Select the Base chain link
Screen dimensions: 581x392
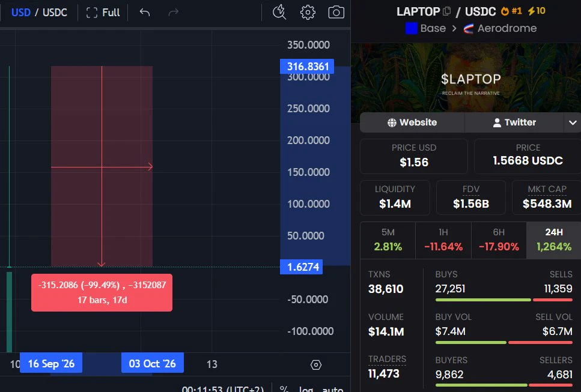coord(426,28)
